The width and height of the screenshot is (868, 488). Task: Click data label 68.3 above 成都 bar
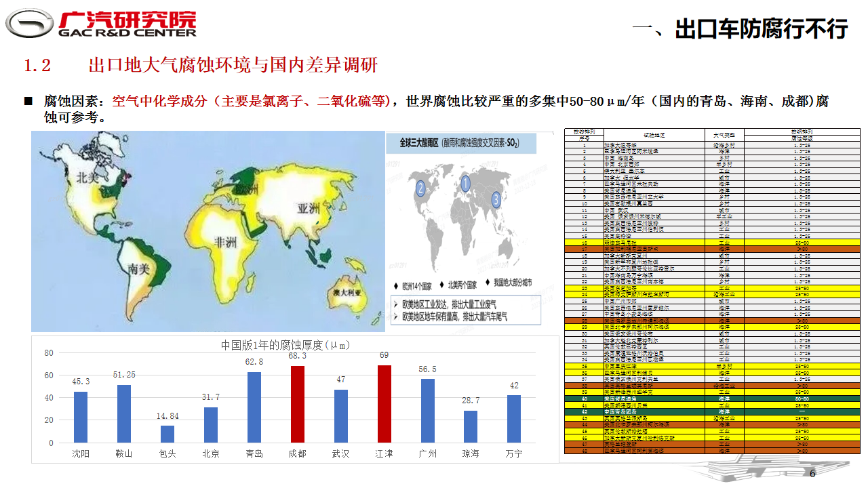298,355
